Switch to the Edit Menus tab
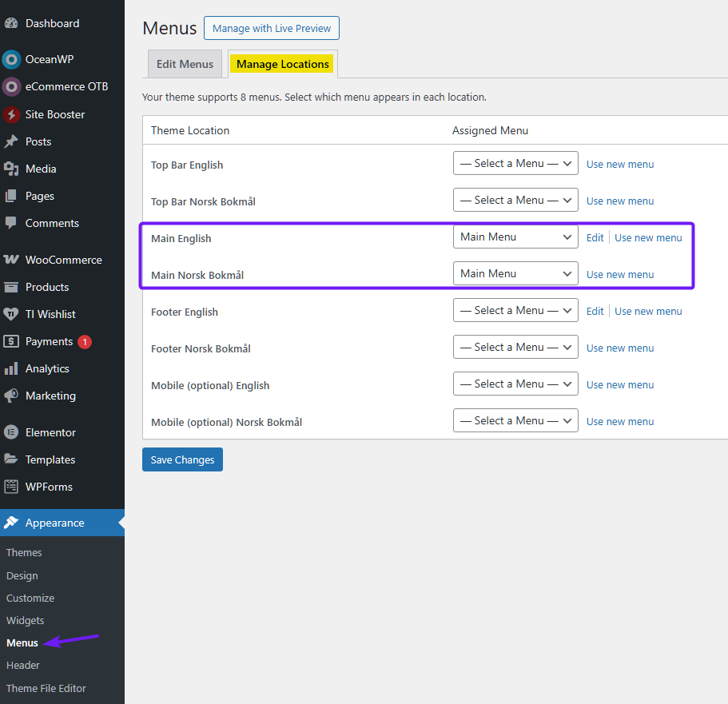The image size is (728, 704). click(x=185, y=64)
